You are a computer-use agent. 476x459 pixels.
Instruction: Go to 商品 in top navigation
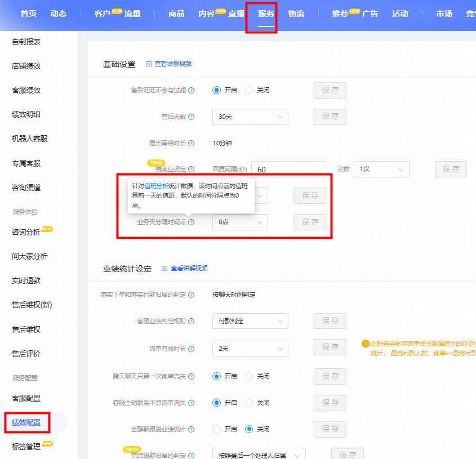coord(176,14)
